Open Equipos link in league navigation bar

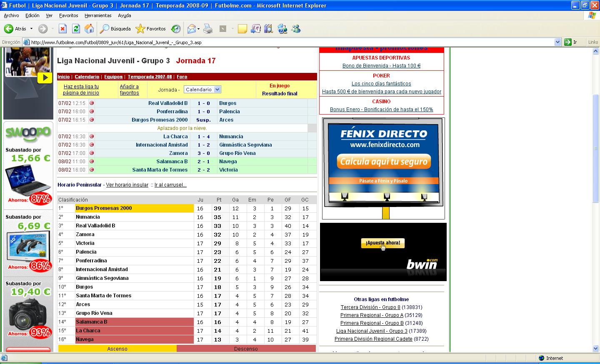113,77
